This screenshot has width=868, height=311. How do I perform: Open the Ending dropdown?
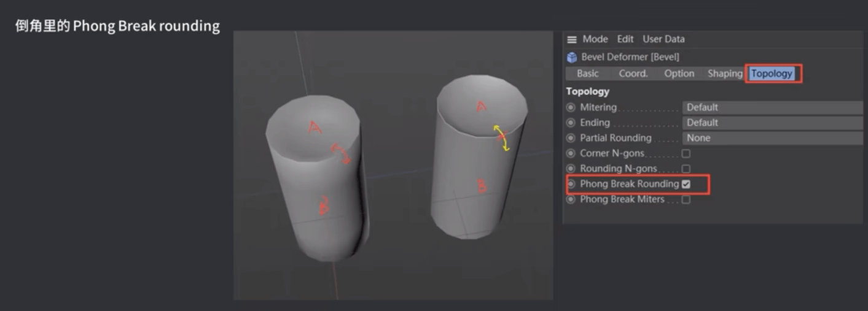coord(772,123)
